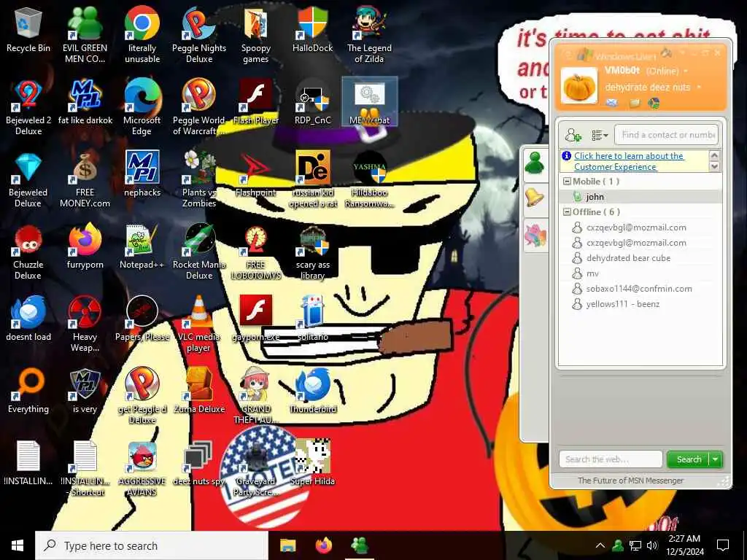Open the Search button dropdown arrow
Image resolution: width=747 pixels, height=560 pixels.
pyautogui.click(x=716, y=459)
